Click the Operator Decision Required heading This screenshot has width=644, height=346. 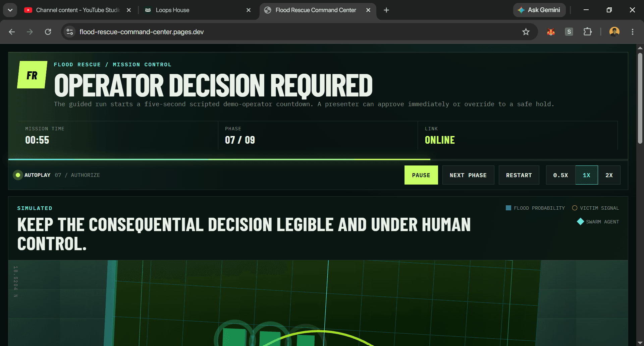click(213, 85)
